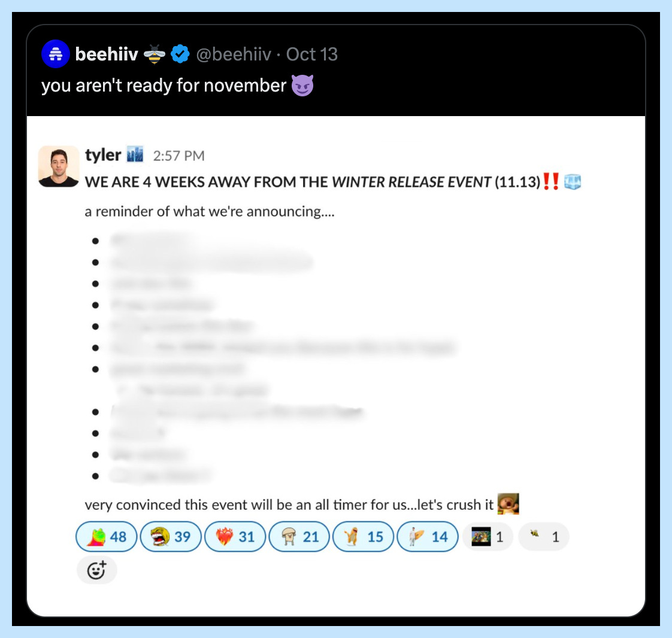This screenshot has width=672, height=638.
Task: Click the purple devil emoji in tweet
Action: pyautogui.click(x=302, y=85)
